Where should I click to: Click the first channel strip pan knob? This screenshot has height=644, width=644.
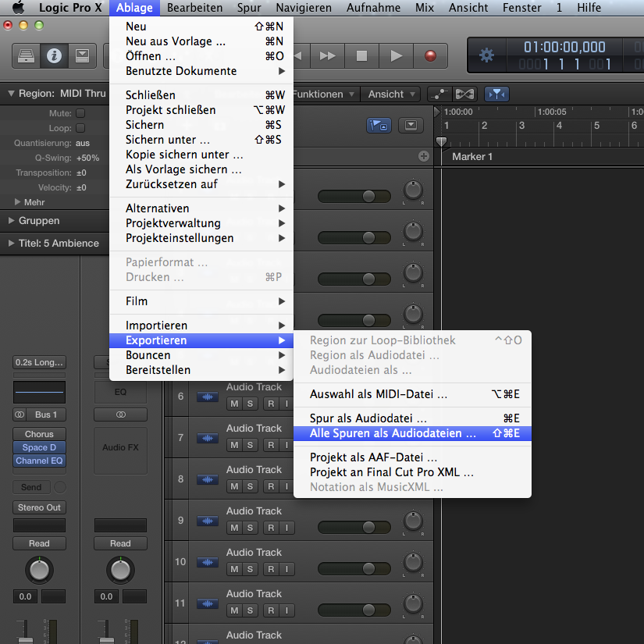(x=39, y=570)
